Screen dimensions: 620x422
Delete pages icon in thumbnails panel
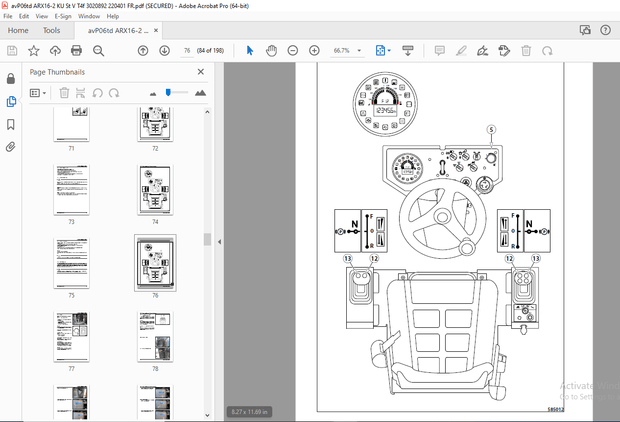(64, 93)
